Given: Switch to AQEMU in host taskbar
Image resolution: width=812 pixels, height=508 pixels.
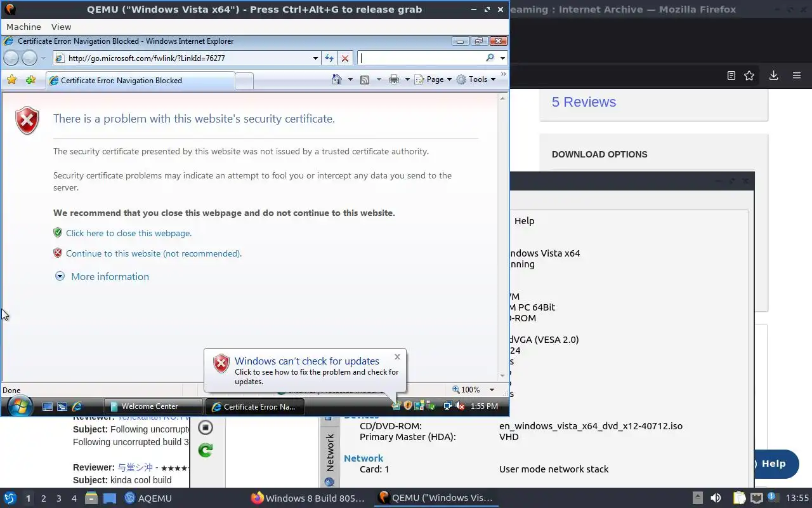Looking at the screenshot, I should 148,498.
